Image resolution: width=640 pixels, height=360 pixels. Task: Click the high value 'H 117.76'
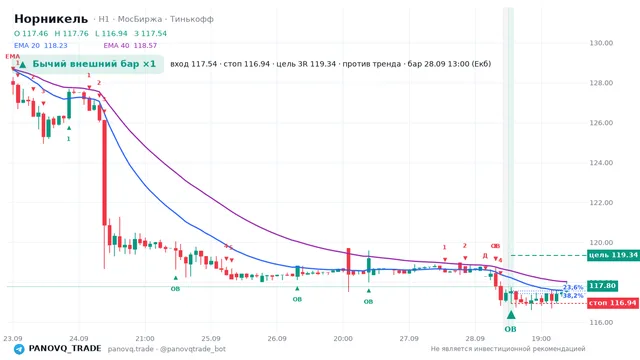click(x=71, y=33)
